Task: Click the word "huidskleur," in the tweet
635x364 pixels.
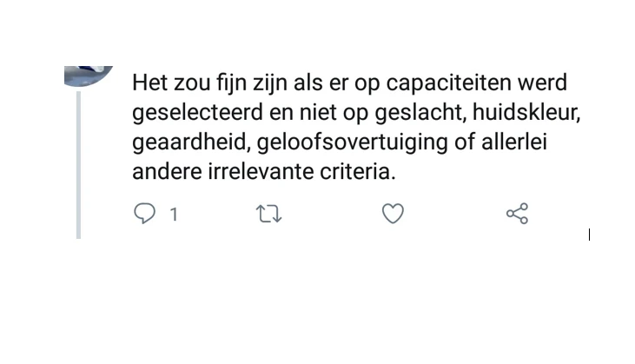Action: (x=526, y=112)
